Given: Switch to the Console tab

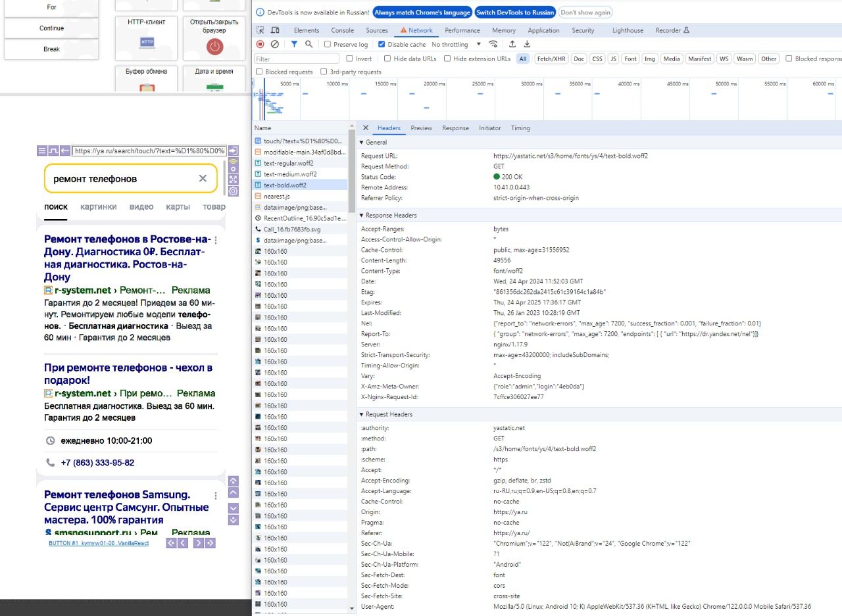Looking at the screenshot, I should pyautogui.click(x=342, y=30).
